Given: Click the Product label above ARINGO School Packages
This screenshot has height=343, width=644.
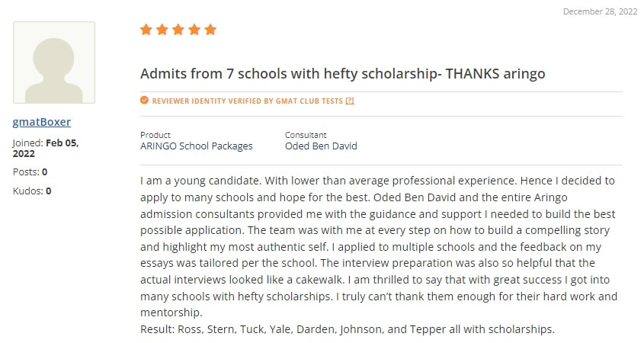Looking at the screenshot, I should point(155,135).
